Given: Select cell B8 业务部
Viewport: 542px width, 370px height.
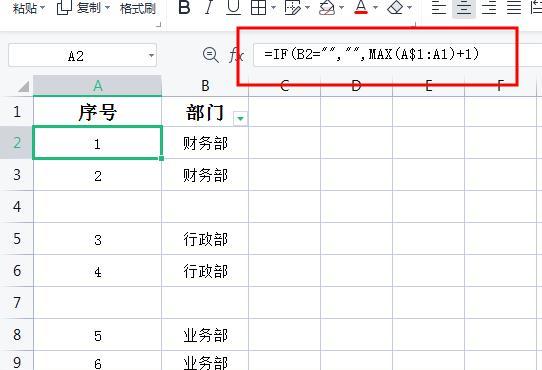Looking at the screenshot, I should (205, 334).
